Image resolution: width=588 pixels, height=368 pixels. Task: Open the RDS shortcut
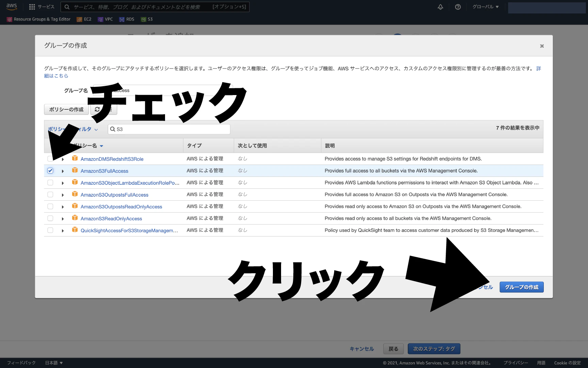pyautogui.click(x=127, y=19)
